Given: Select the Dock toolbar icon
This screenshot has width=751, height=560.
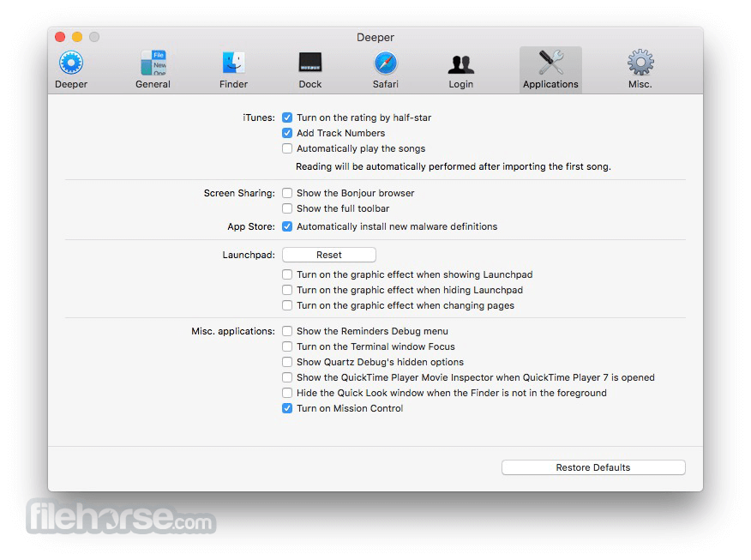Looking at the screenshot, I should (309, 69).
